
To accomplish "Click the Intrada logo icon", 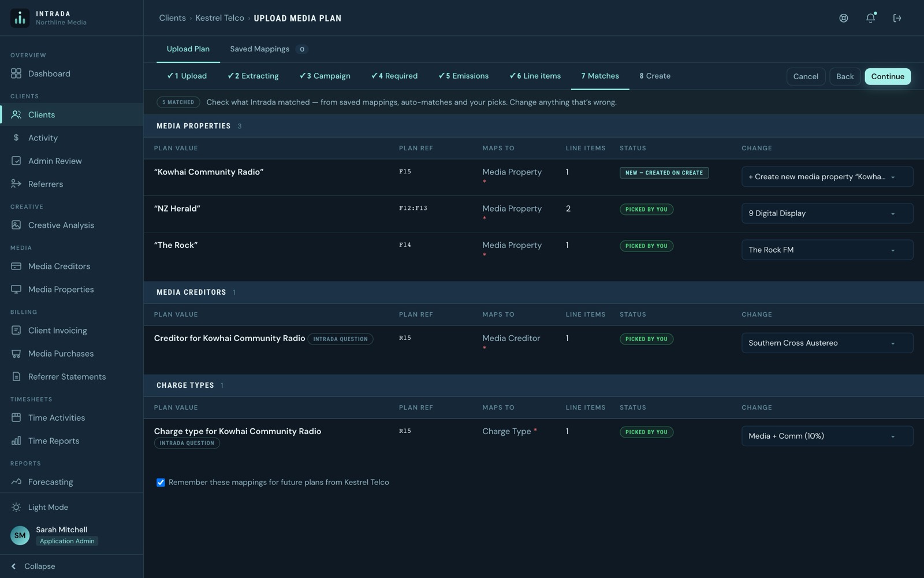I will coord(20,18).
